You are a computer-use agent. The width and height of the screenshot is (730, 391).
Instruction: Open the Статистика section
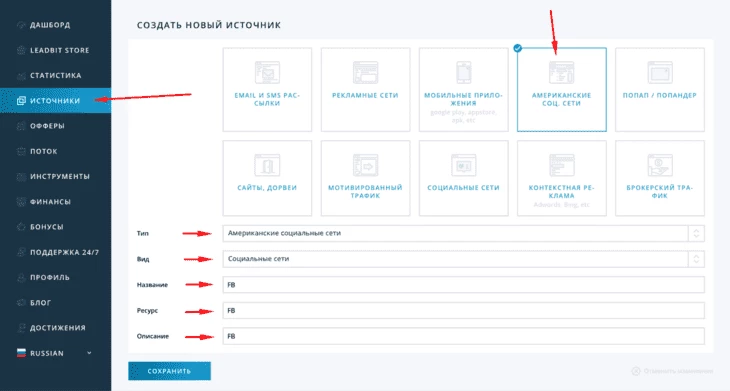[55, 75]
